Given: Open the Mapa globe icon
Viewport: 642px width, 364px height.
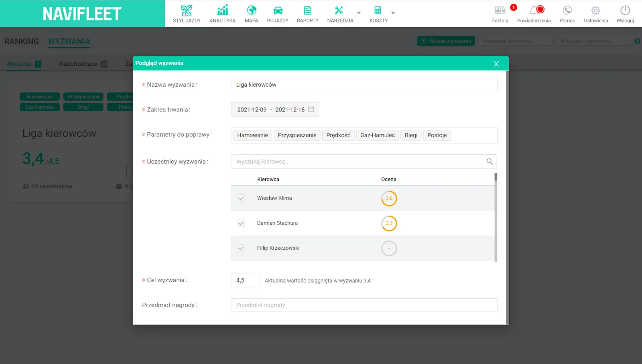Looking at the screenshot, I should (252, 10).
